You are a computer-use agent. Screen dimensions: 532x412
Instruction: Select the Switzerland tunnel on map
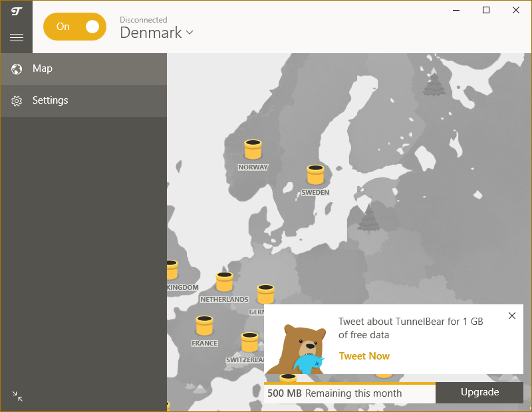[x=250, y=342]
